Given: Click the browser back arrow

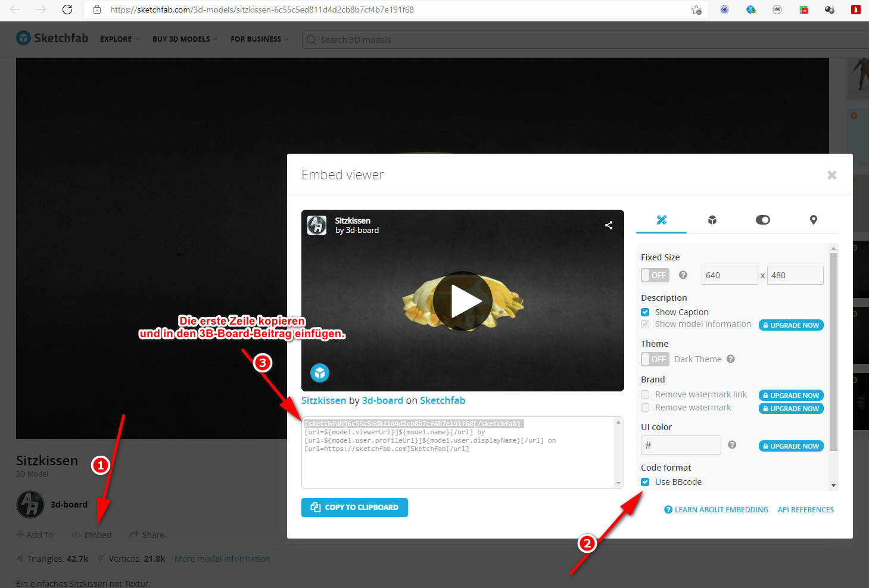Looking at the screenshot, I should click(15, 10).
